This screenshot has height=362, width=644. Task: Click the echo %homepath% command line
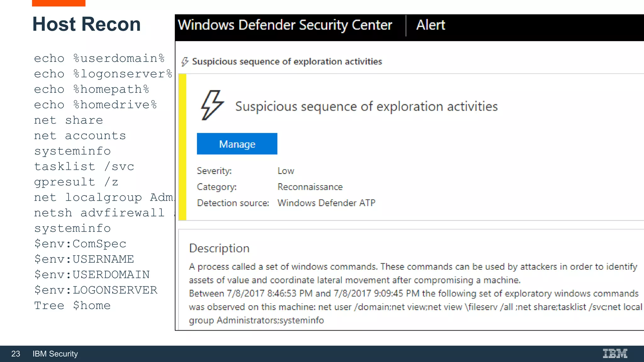point(92,90)
